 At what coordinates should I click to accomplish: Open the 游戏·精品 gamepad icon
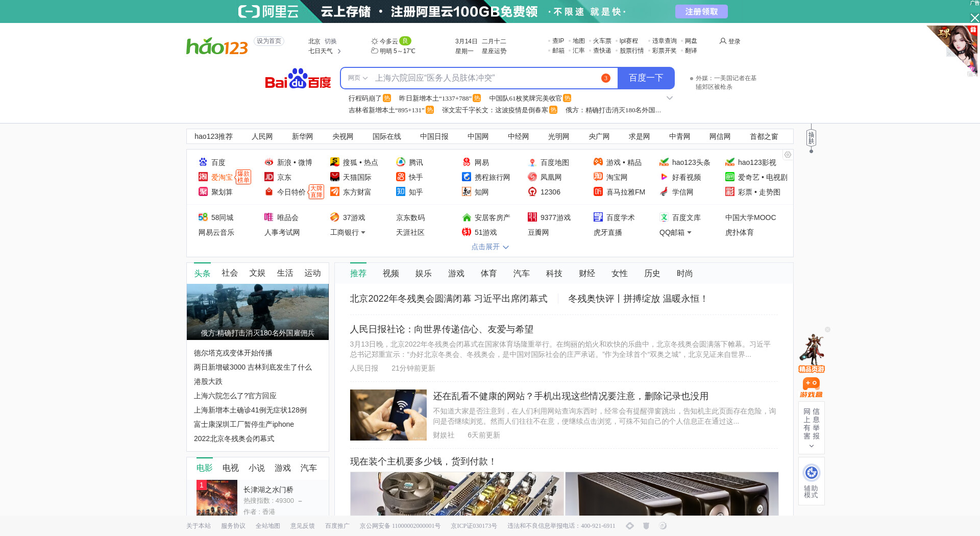click(598, 162)
